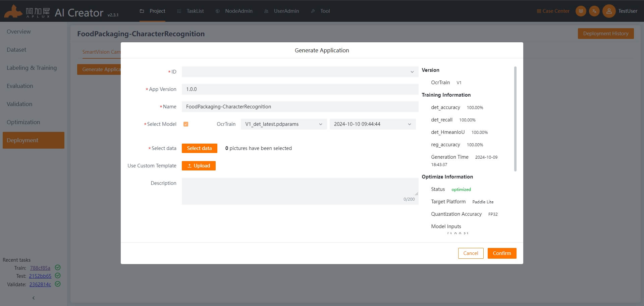Image resolution: width=644 pixels, height=306 pixels.
Task: Click the Validate task success check icon
Action: pyautogui.click(x=58, y=284)
